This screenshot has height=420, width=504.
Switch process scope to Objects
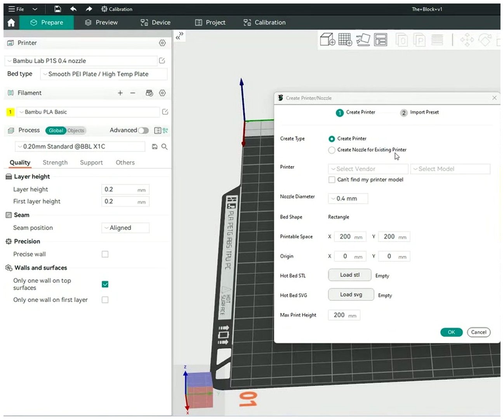(76, 130)
